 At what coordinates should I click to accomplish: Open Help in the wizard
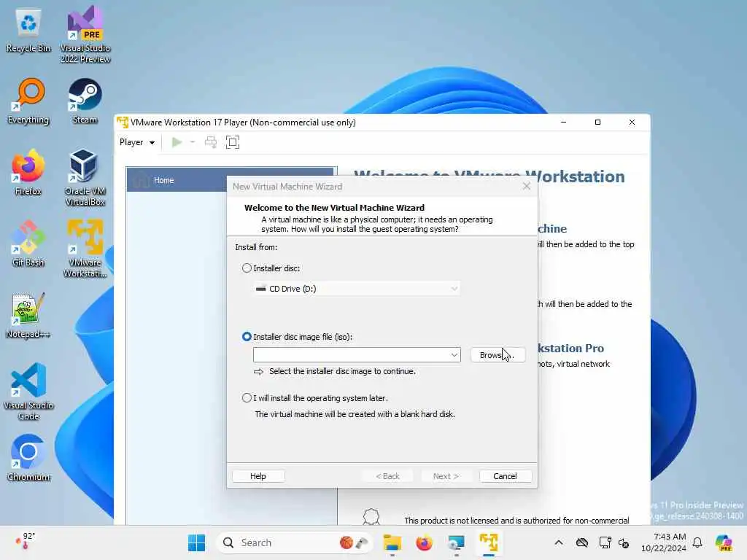coord(258,476)
